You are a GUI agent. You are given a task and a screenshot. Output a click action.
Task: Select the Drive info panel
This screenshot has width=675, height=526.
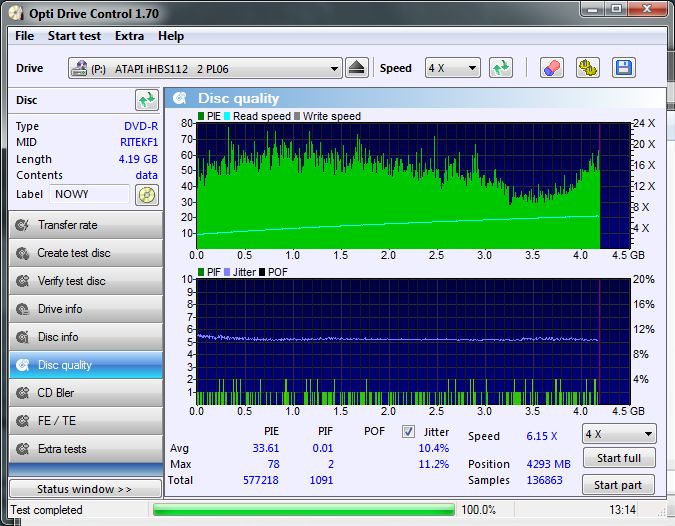coord(86,309)
